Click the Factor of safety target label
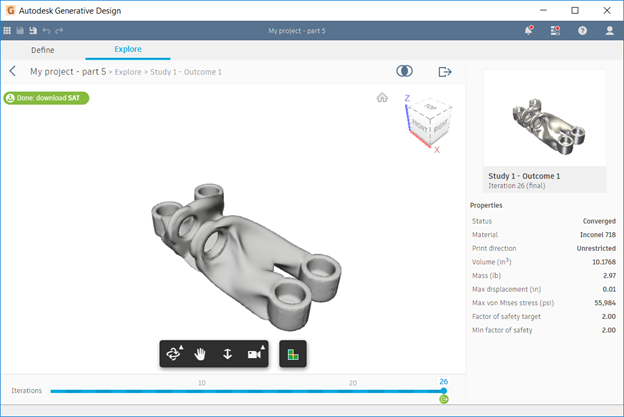 coord(506,316)
